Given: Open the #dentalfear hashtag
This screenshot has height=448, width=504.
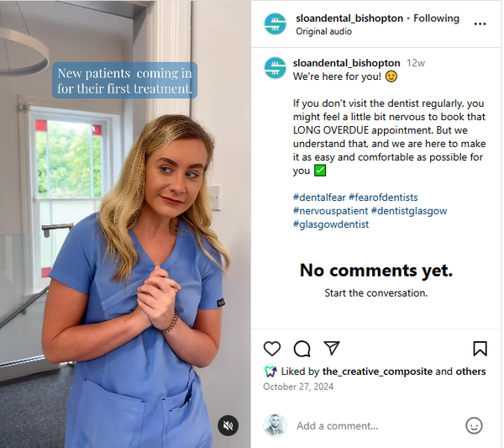Looking at the screenshot, I should pos(319,198).
